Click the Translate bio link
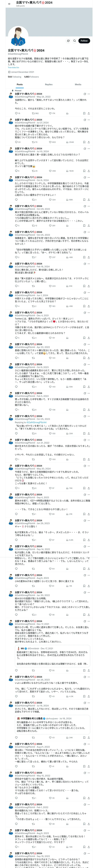Screen dimensions: 98x868 click(14, 67)
